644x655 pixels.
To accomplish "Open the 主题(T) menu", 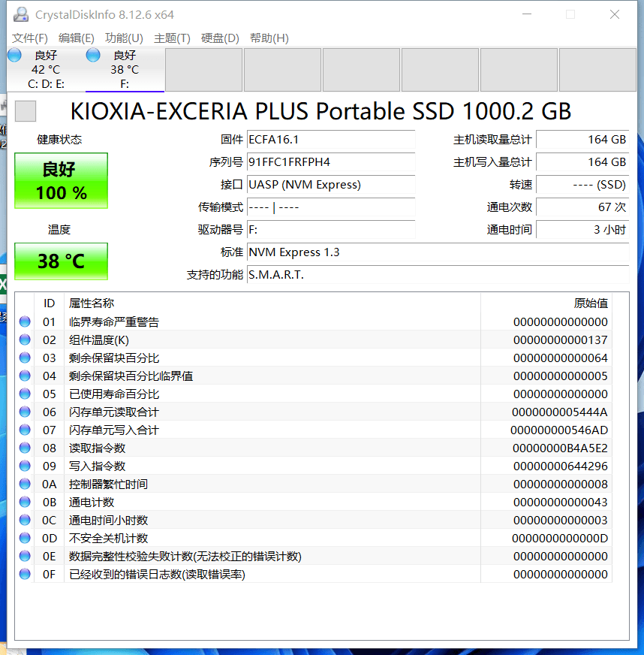I will [x=172, y=38].
